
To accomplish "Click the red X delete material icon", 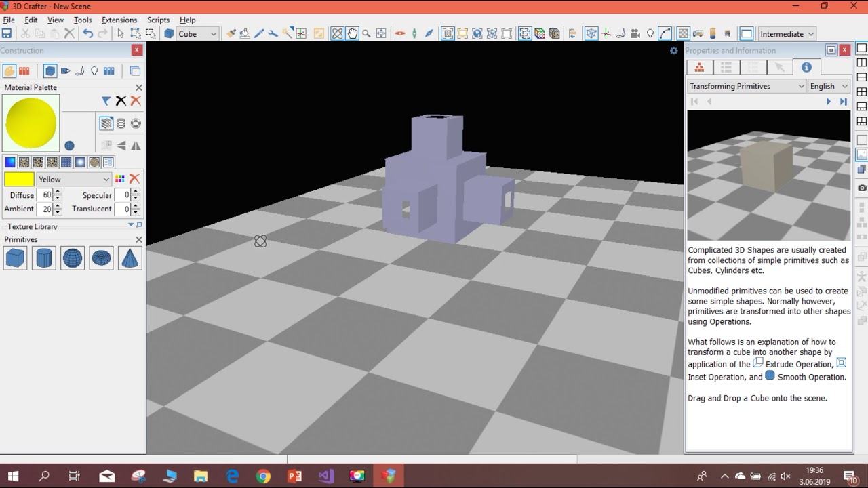I will pos(136,101).
